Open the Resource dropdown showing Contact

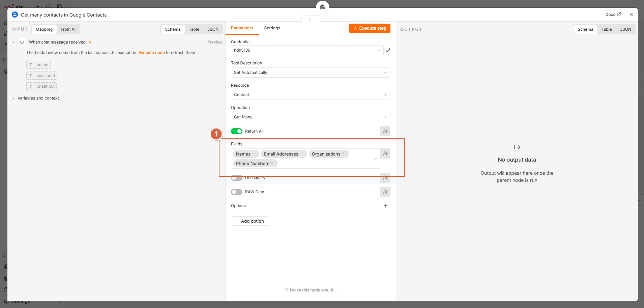(x=311, y=95)
